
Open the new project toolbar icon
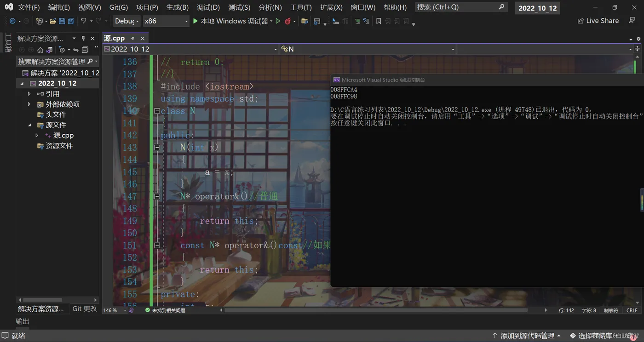(39, 21)
